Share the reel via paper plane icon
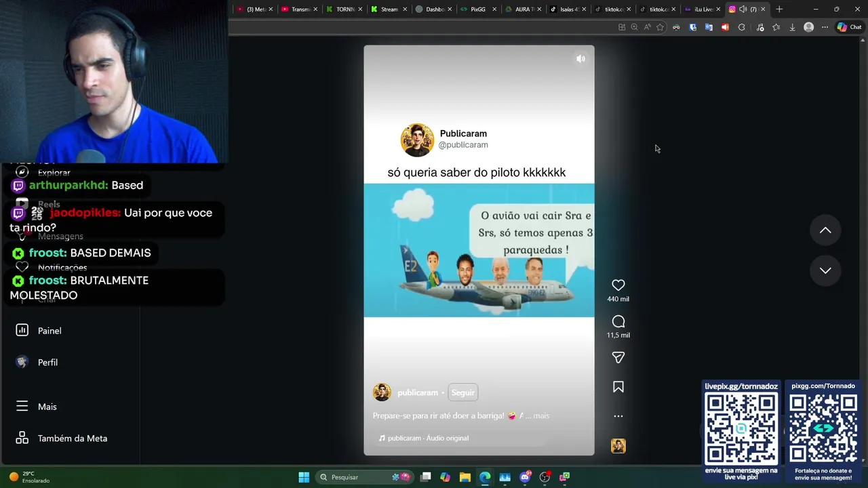Image resolution: width=868 pixels, height=488 pixels. (618, 357)
